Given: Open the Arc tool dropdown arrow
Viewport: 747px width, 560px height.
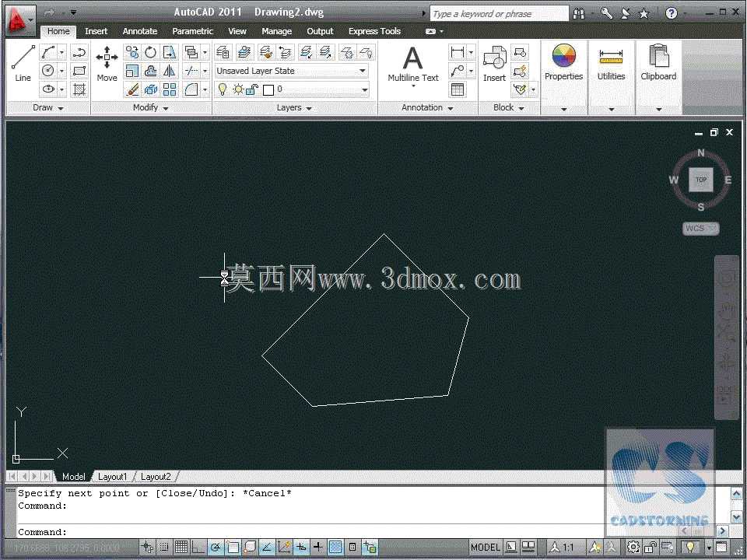Looking at the screenshot, I should [61, 52].
